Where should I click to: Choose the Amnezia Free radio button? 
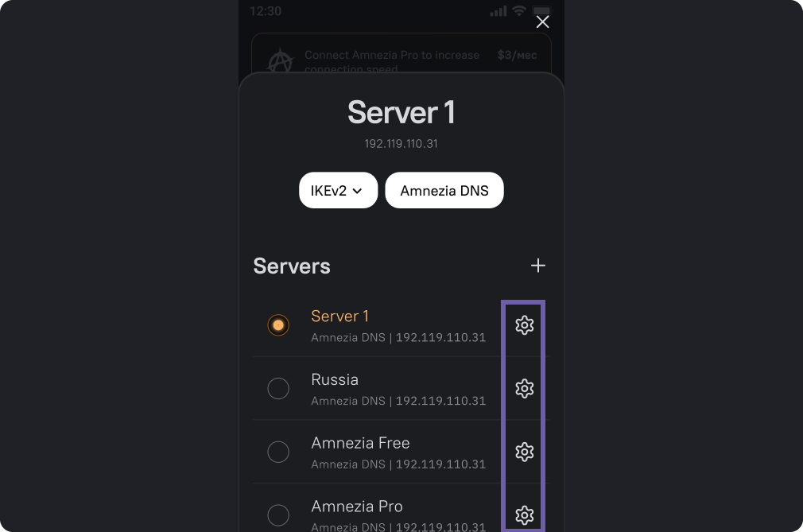click(x=278, y=452)
